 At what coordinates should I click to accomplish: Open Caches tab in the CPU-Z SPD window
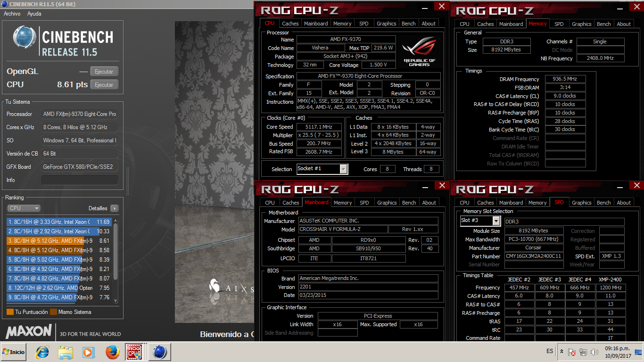click(485, 203)
